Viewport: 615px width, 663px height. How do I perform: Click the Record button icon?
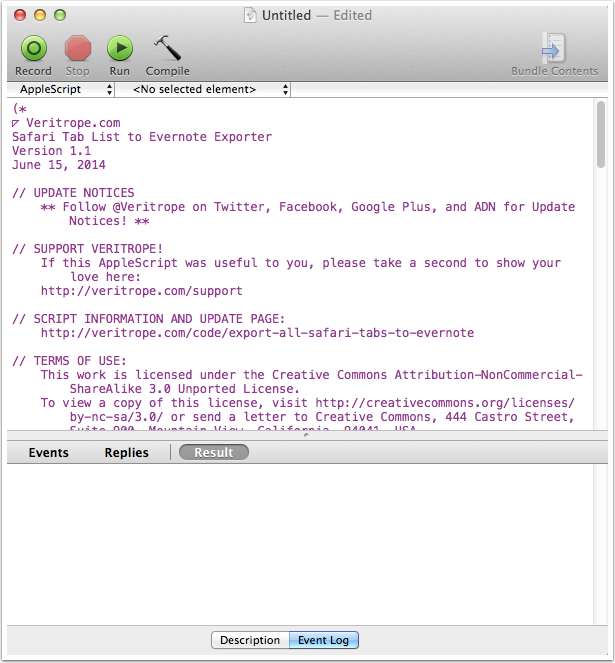click(33, 48)
